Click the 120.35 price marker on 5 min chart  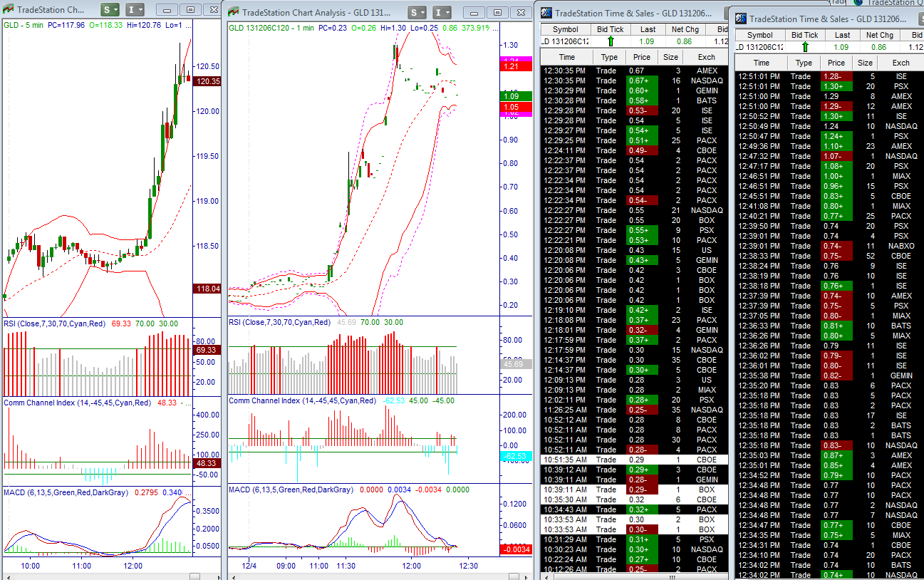pos(207,81)
